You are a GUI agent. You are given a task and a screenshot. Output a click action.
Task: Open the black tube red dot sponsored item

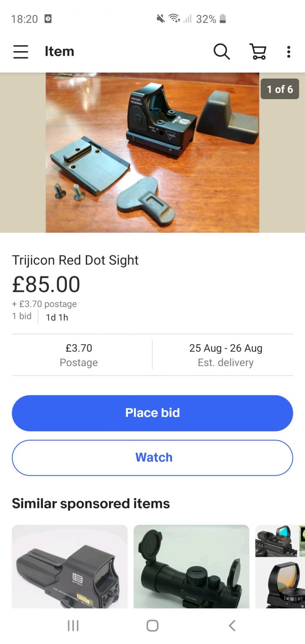point(191,566)
